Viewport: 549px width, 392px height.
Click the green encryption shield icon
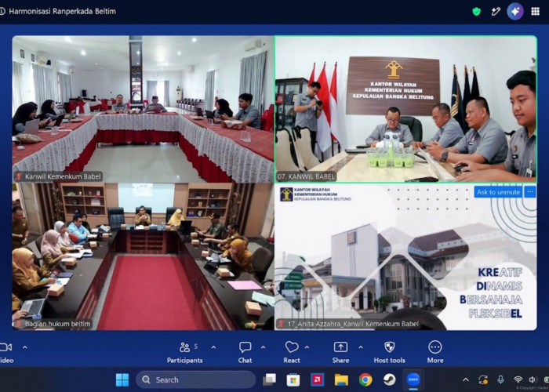click(476, 12)
